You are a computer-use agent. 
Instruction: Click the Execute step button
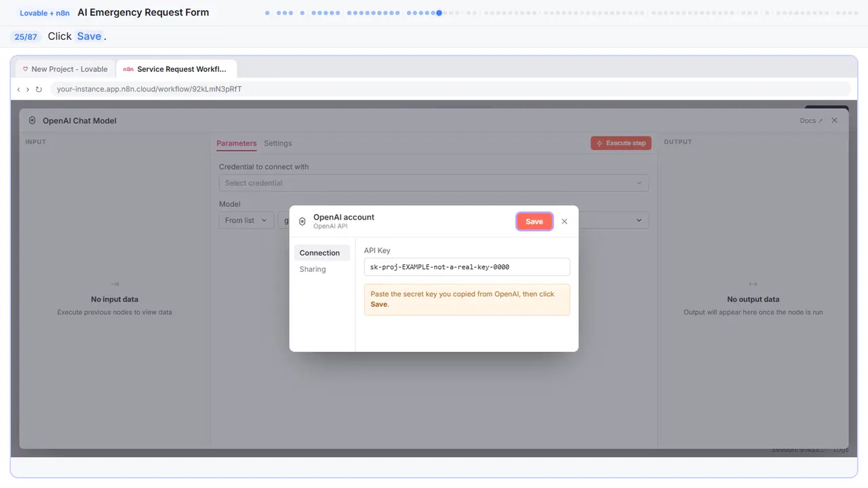point(621,143)
